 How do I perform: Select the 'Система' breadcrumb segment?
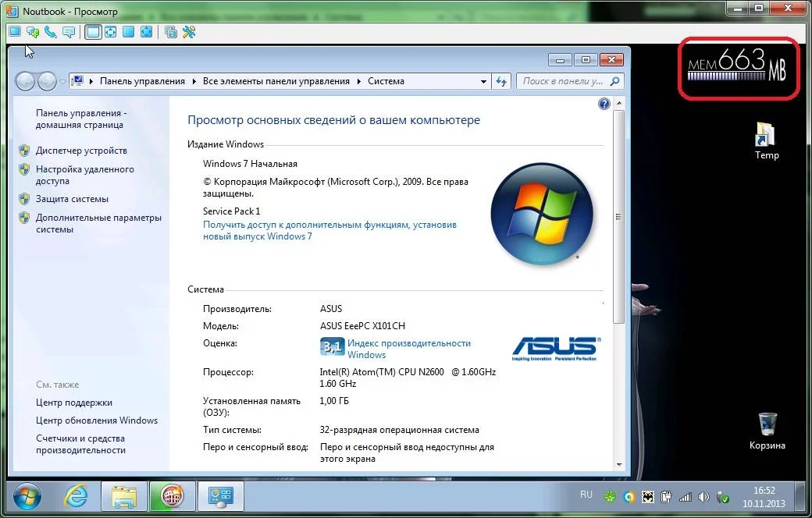point(386,81)
